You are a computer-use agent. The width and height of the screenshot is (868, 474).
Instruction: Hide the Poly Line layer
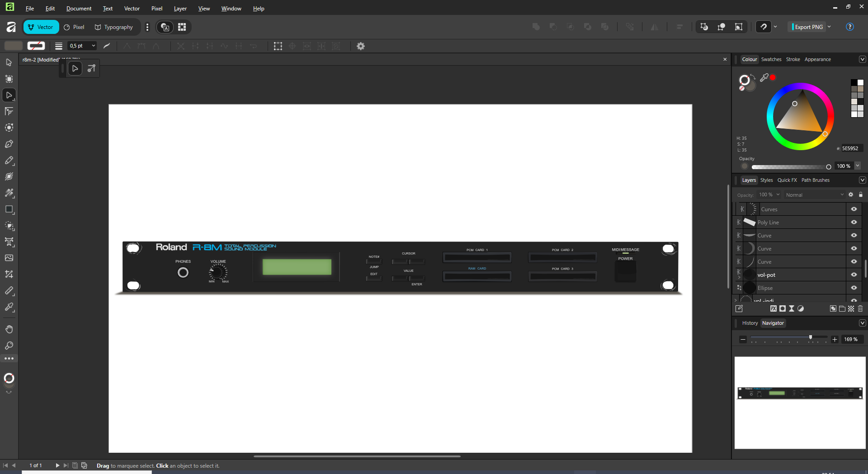click(x=854, y=223)
